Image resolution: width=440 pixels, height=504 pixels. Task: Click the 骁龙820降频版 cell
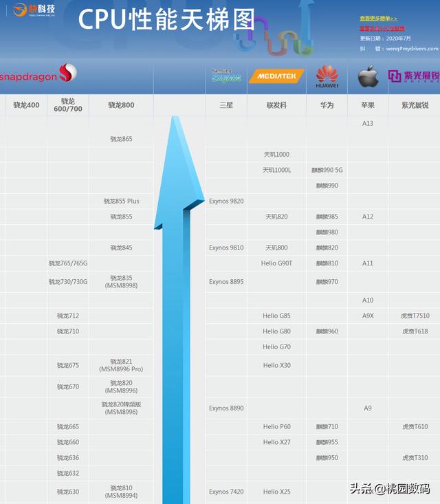click(121, 408)
